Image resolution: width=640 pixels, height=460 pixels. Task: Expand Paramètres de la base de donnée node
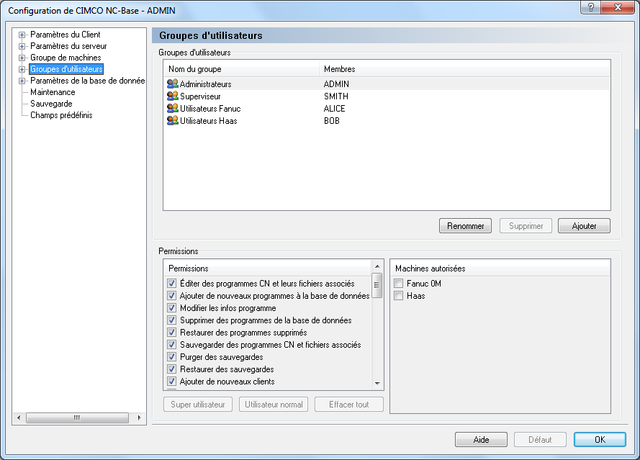(x=22, y=81)
